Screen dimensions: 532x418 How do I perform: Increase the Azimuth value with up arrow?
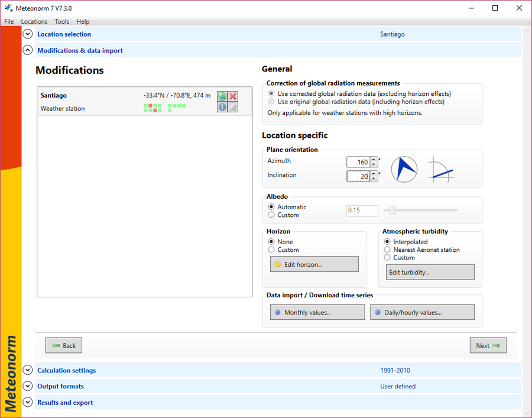[374, 160]
